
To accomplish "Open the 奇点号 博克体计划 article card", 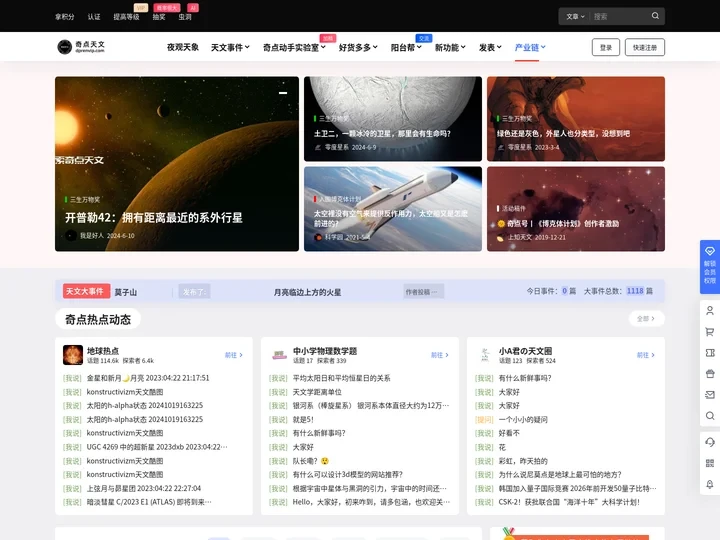I will pyautogui.click(x=576, y=209).
